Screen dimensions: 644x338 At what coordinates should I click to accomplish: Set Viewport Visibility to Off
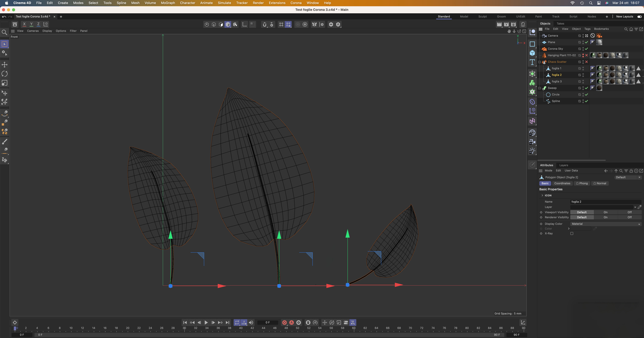629,212
